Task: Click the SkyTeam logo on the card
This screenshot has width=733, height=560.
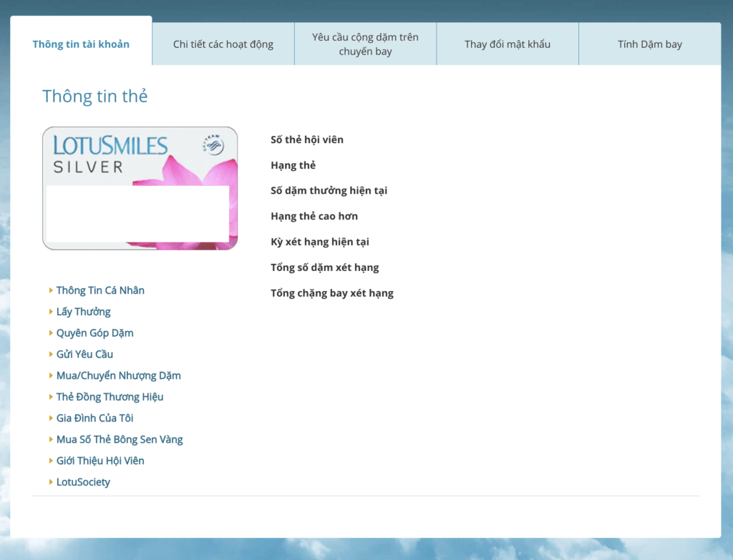Action: pyautogui.click(x=213, y=144)
